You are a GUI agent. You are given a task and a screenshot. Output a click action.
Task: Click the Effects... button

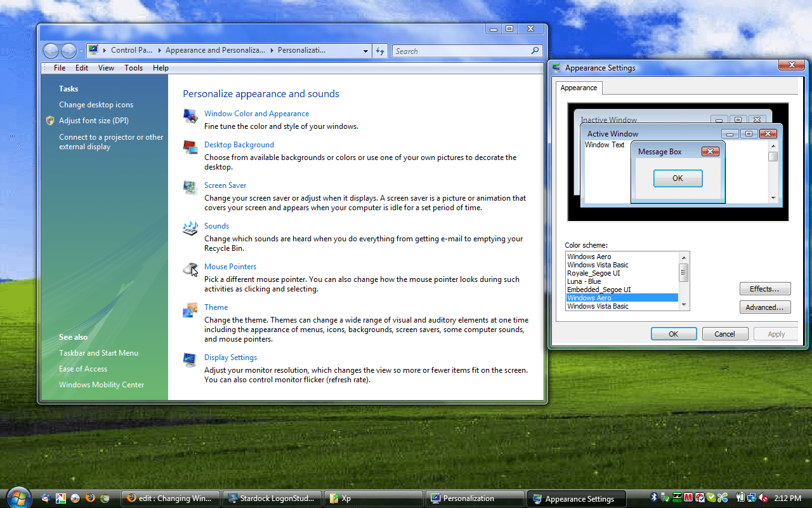tap(764, 288)
